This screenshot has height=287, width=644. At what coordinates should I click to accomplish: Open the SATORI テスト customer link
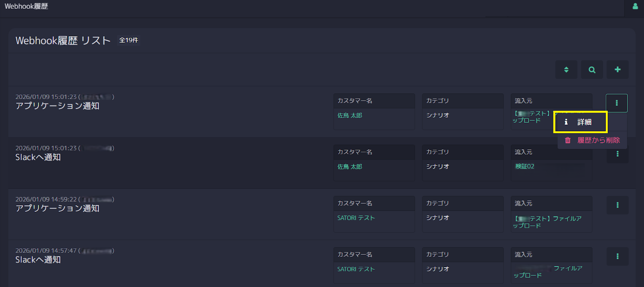[x=356, y=217]
